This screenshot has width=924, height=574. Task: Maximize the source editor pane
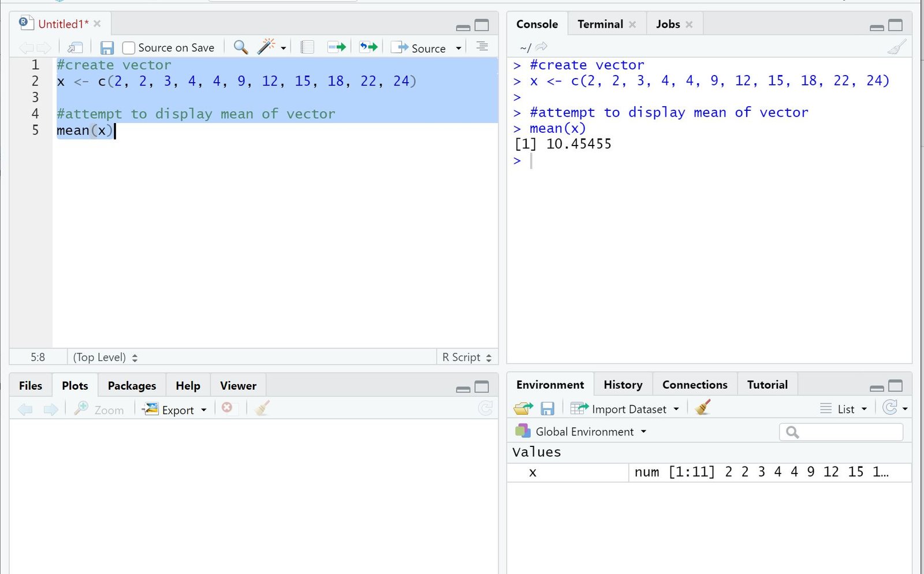click(482, 25)
